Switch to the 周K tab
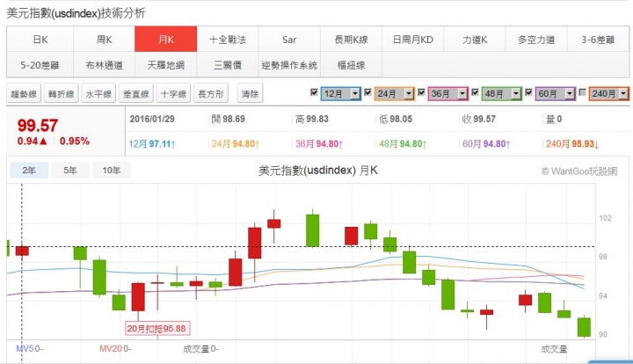This screenshot has height=364, width=633. coord(104,40)
